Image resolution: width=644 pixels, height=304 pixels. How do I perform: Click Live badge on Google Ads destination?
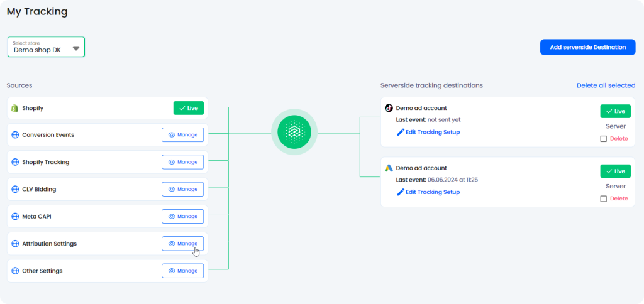coord(615,171)
